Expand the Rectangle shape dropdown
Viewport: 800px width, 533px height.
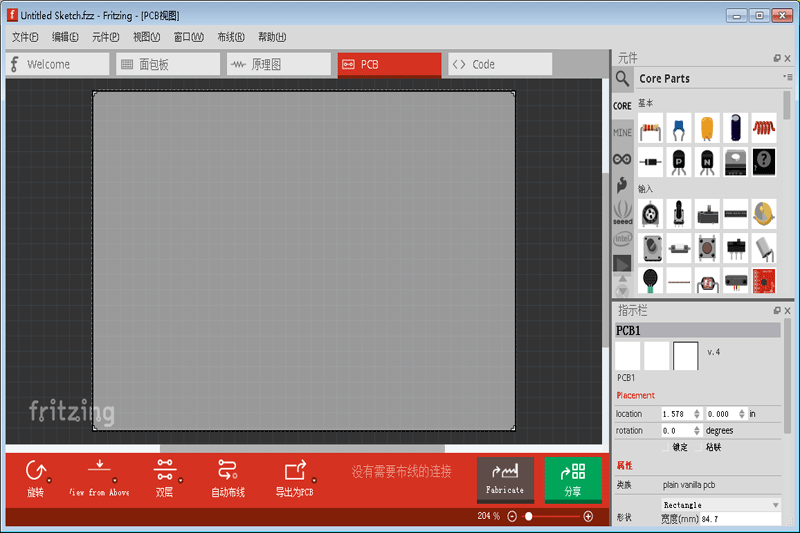(776, 505)
